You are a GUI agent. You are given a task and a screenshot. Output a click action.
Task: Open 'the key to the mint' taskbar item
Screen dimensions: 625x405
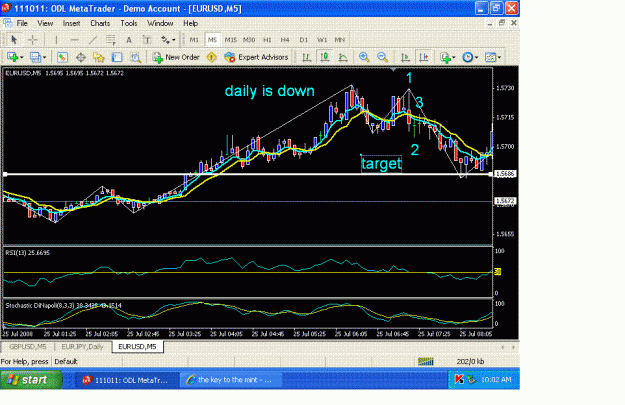(231, 380)
